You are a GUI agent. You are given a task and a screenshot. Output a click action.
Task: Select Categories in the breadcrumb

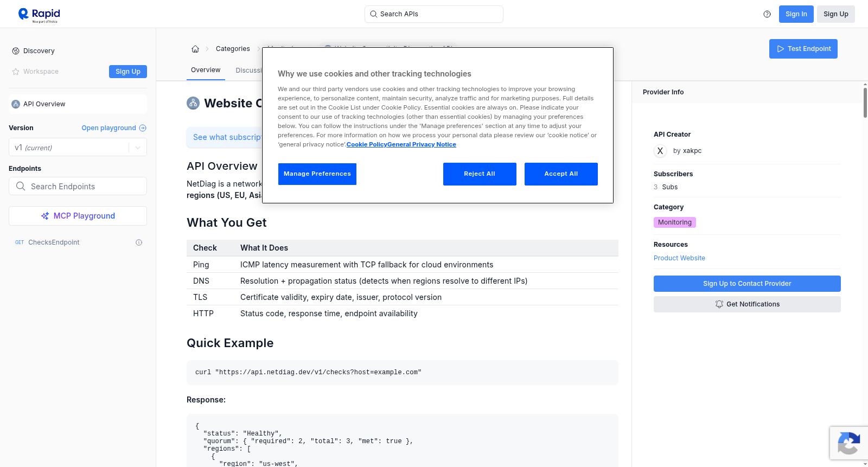point(233,49)
